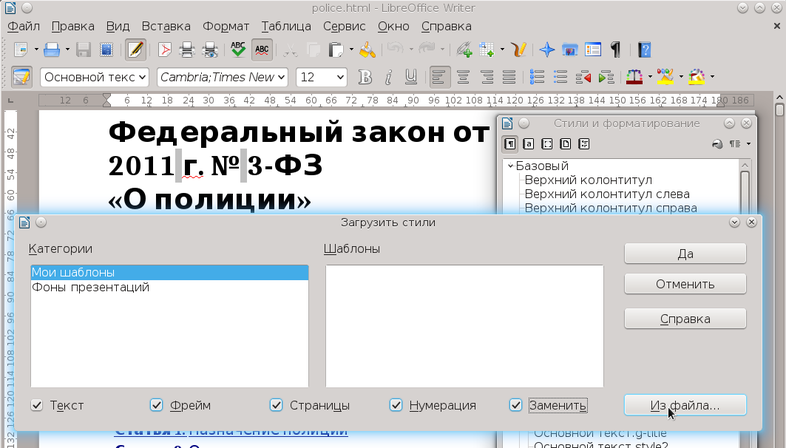The image size is (786, 448).
Task: Select Character Styles icon in Styles panel
Action: 528,144
